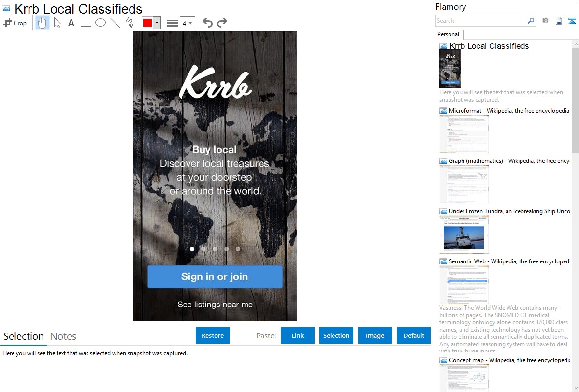Select the freehand scribble tool

[130, 23]
